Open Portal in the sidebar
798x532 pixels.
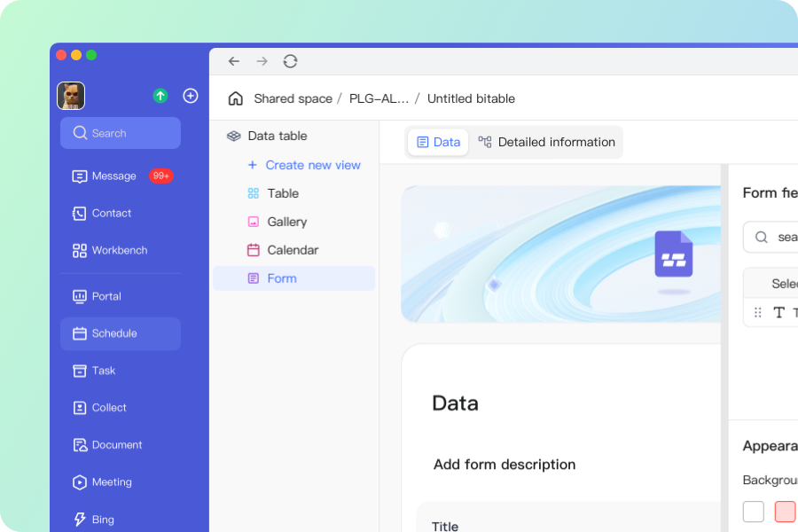[97, 296]
